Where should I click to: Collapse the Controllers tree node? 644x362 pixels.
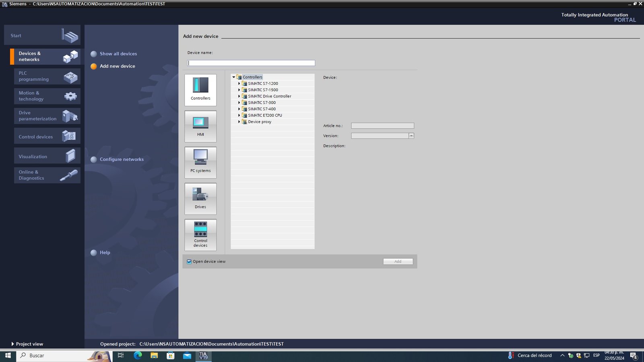233,77
